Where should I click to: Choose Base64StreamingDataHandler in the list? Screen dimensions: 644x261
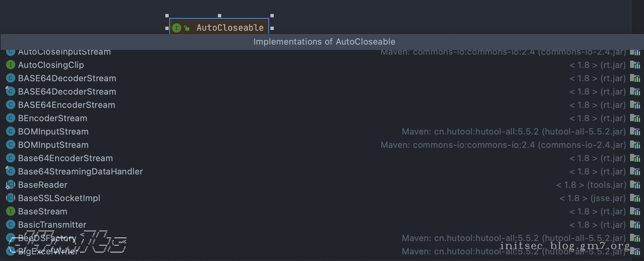click(x=80, y=171)
